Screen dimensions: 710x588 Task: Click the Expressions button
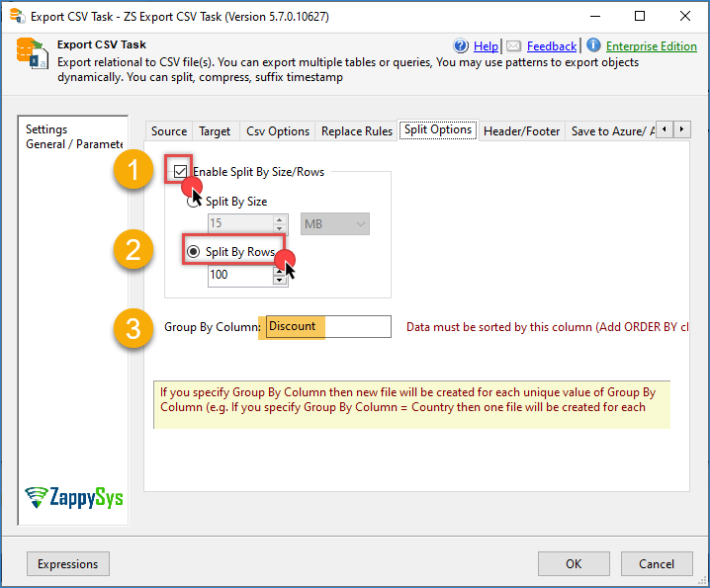coord(68,563)
